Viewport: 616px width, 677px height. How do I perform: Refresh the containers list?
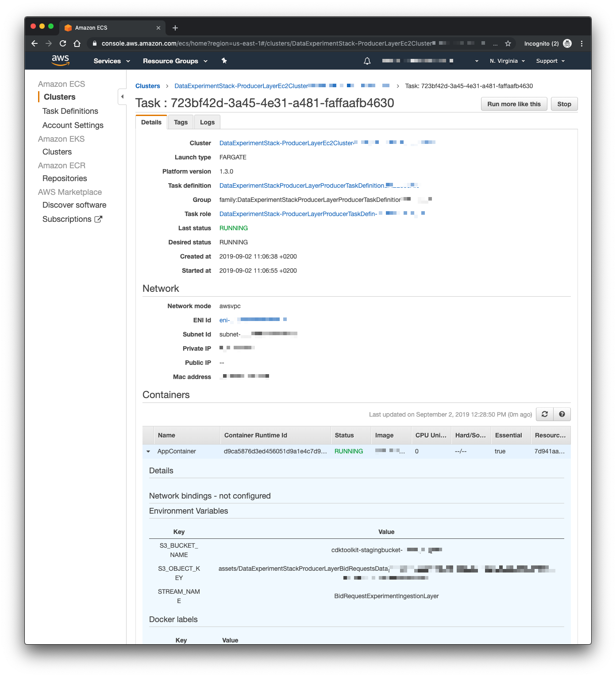pos(545,414)
